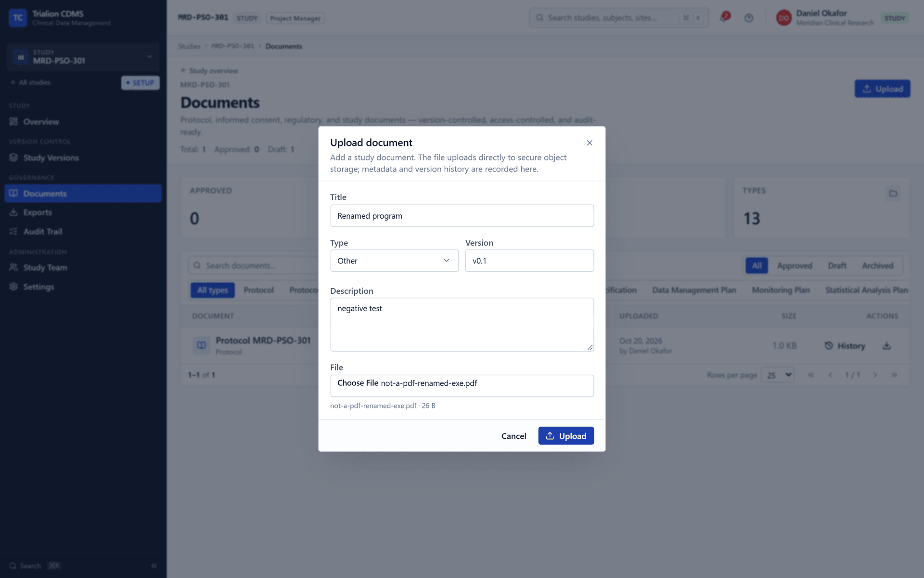This screenshot has width=924, height=578.
Task: Open Overview in the sidebar
Action: click(83, 121)
